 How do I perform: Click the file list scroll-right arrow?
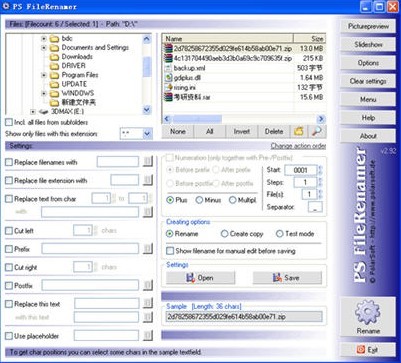pos(321,119)
